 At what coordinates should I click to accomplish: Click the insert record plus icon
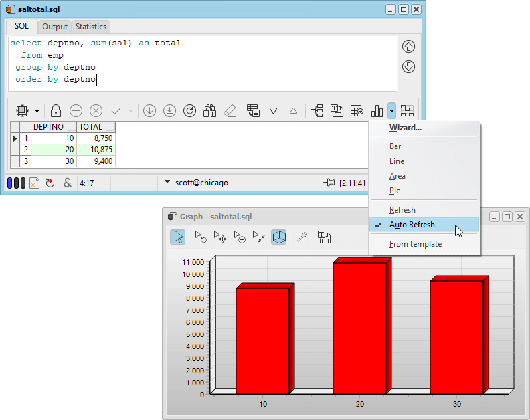pos(76,110)
